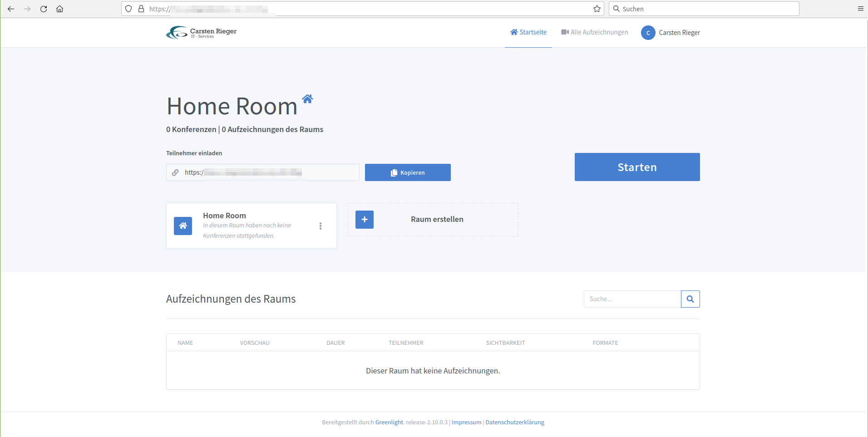This screenshot has width=868, height=437.
Task: Open the browser home page icon
Action: coord(59,9)
